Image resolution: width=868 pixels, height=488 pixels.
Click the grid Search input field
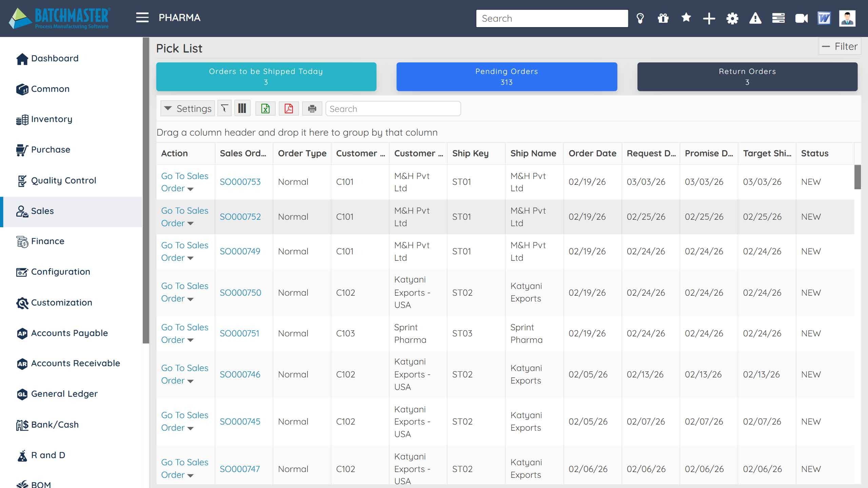click(393, 109)
